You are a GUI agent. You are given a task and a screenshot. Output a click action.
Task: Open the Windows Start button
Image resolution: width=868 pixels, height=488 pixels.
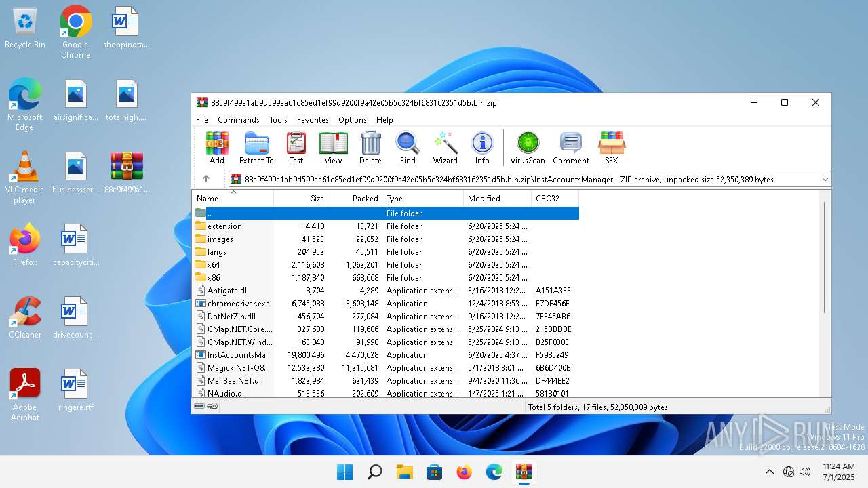[x=344, y=472]
